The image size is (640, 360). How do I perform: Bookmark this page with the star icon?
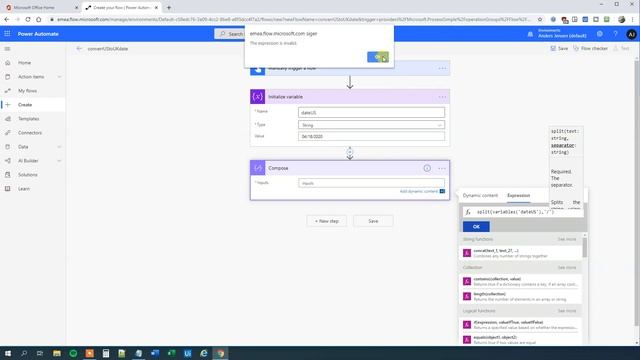pyautogui.click(x=540, y=19)
